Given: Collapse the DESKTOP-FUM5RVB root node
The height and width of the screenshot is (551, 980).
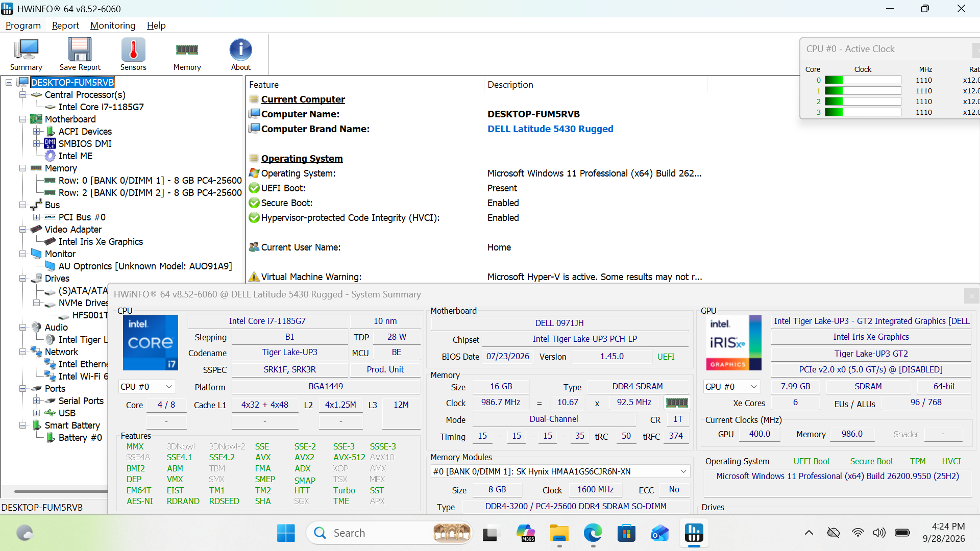Looking at the screenshot, I should coord(9,82).
